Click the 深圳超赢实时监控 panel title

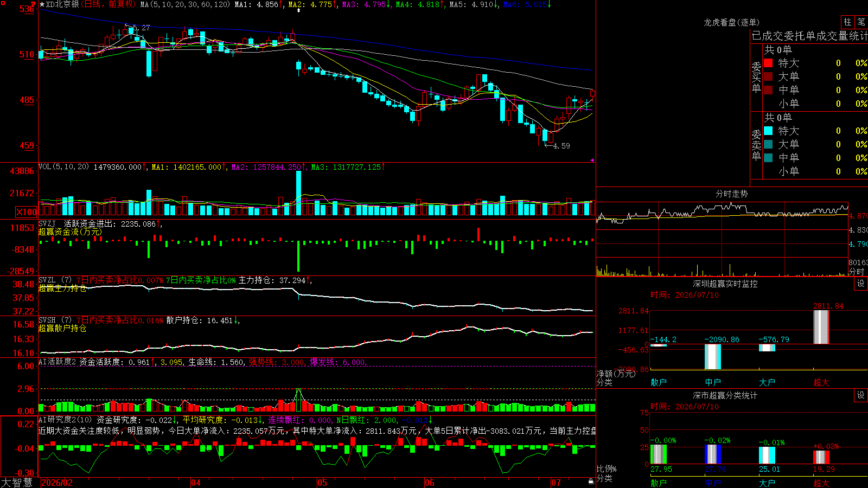coord(725,284)
